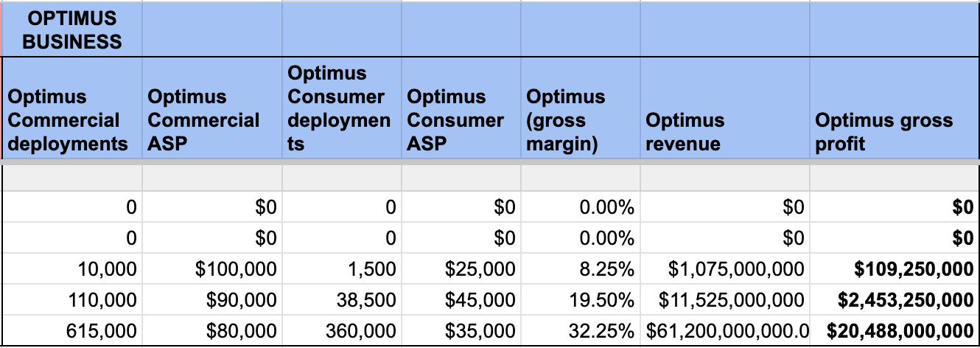Select the cell containing 10,000

pos(71,270)
